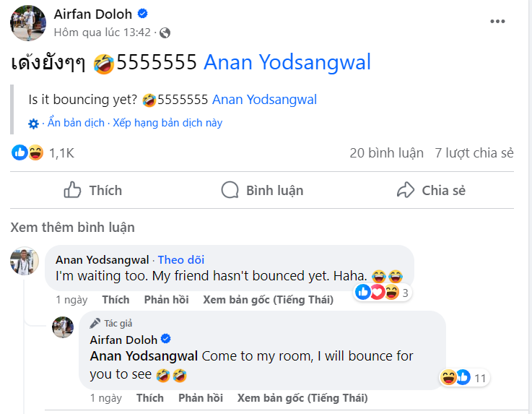Open the 7 lượt chia sẻ list
Screen dimensions: 532x414
pos(474,153)
